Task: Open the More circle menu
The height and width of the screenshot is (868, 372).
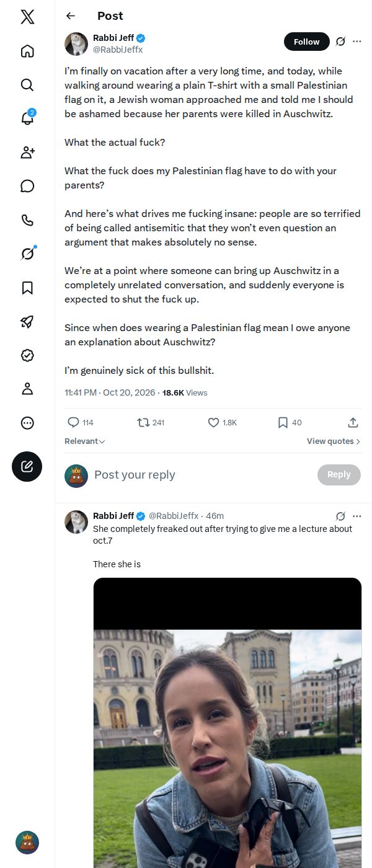Action: [27, 423]
